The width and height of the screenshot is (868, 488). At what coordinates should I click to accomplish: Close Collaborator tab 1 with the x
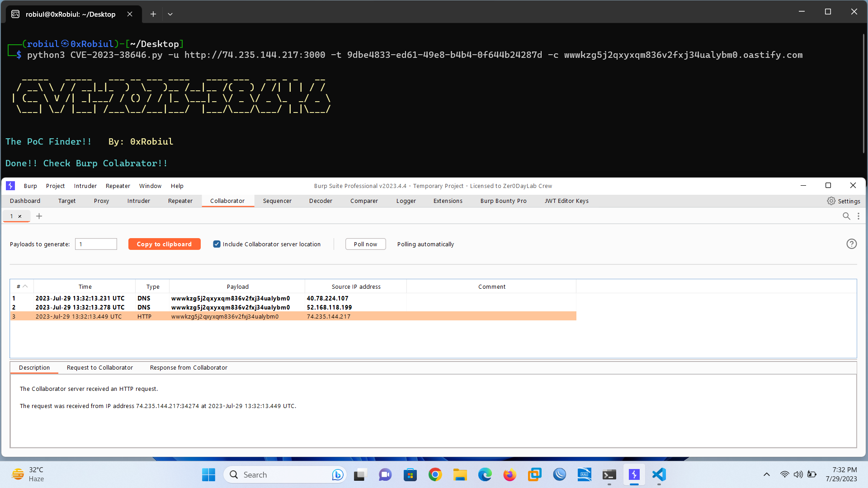tap(20, 216)
